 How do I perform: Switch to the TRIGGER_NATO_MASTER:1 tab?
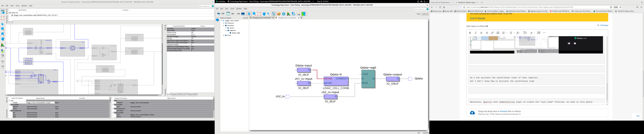click(262, 18)
